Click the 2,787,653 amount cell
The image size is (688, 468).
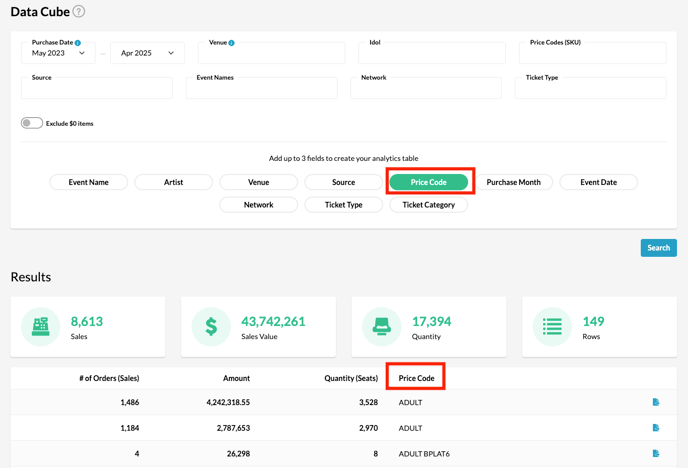tap(233, 428)
